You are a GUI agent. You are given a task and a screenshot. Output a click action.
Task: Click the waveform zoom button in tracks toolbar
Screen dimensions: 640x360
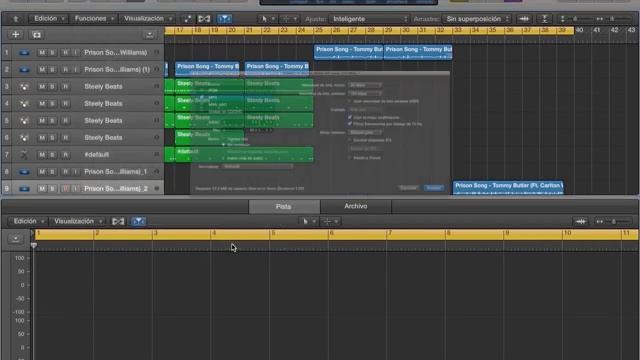[x=524, y=19]
